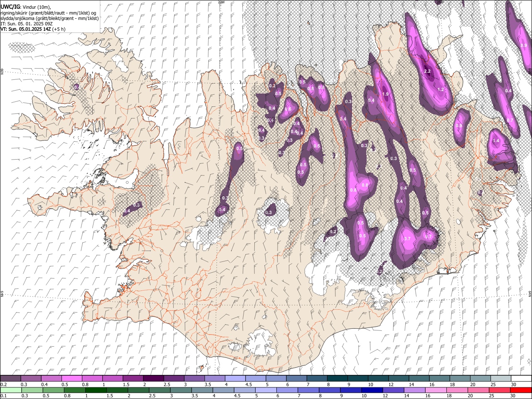Pick the lavender 5 rain scale swatch
Viewport: 532px width, 399px height.
point(266,390)
